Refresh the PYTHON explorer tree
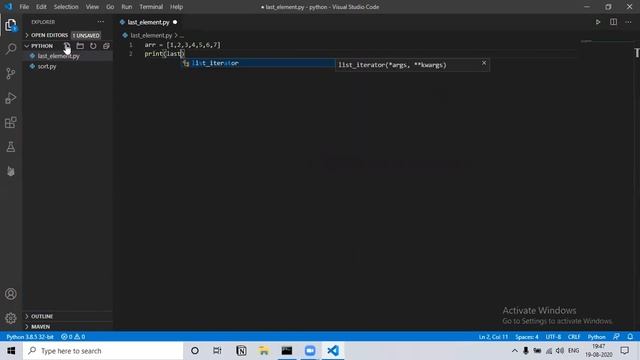 point(93,46)
